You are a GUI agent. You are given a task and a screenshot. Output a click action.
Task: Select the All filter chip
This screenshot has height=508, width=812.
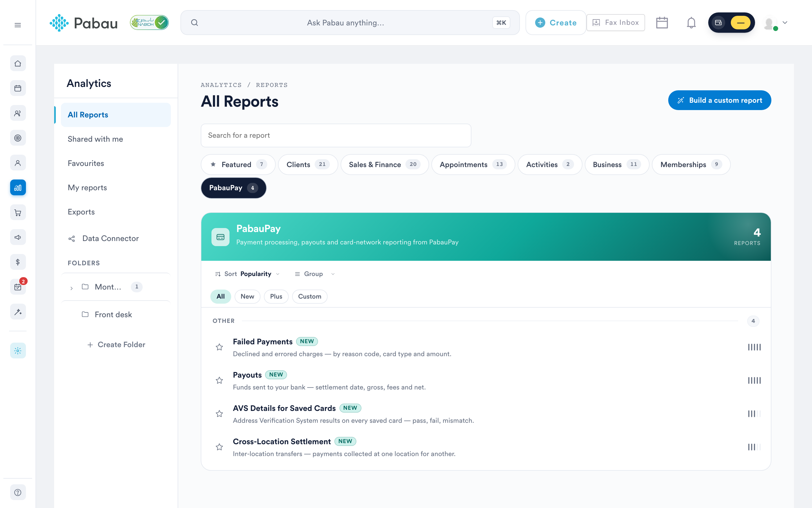220,296
